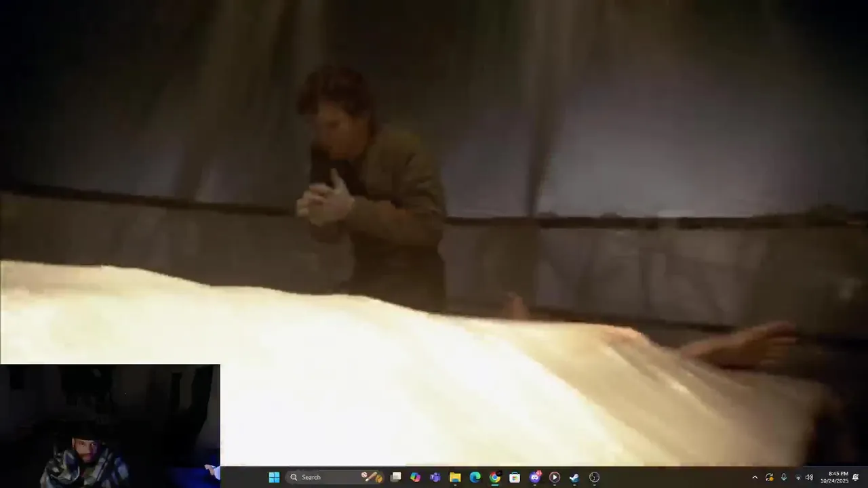Open the notifications bell icon
The width and height of the screenshot is (868, 488).
856,477
